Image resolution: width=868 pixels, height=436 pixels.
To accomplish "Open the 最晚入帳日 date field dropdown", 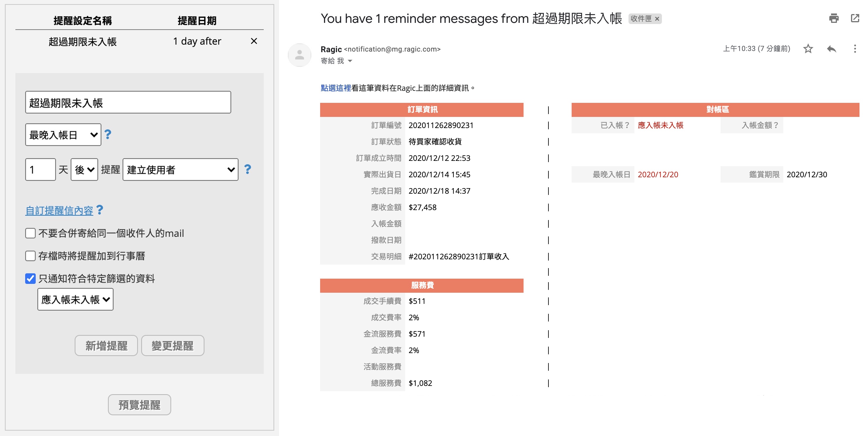I will (63, 135).
